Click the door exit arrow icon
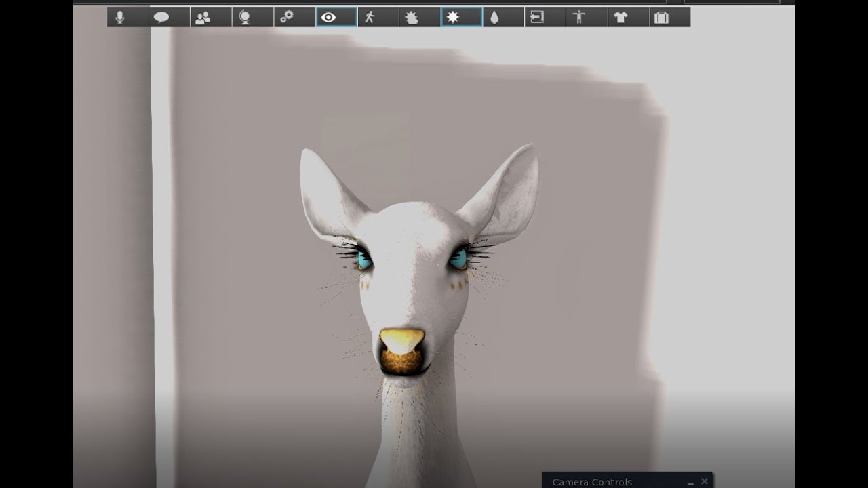Screen dimensions: 868x488 [545, 18]
